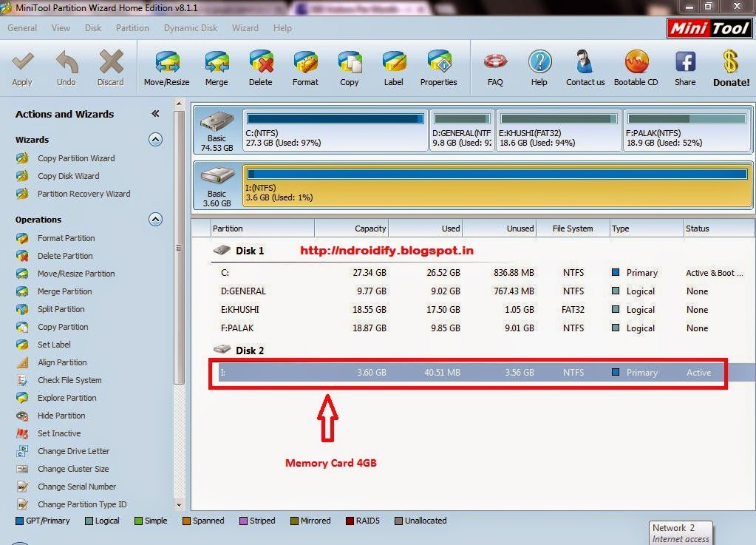Click the Contact us icon

point(585,61)
